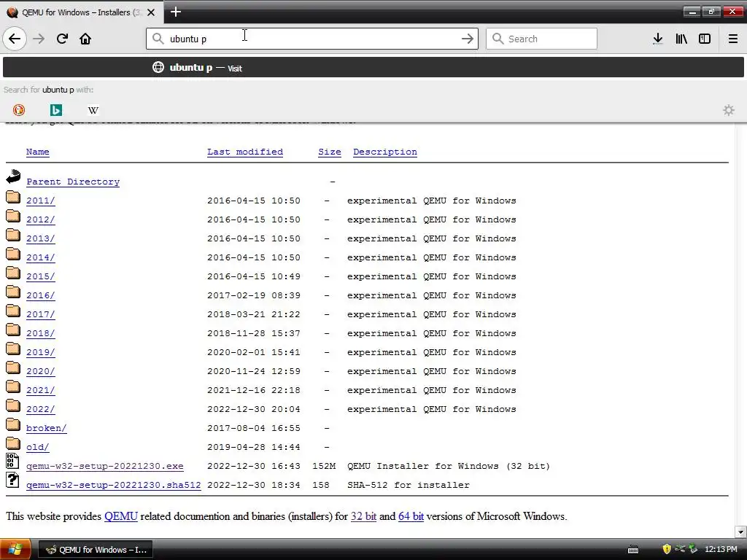Viewport: 747px width, 560px height.
Task: Click the URL bar containing 'ubuntu p'
Action: click(x=312, y=39)
